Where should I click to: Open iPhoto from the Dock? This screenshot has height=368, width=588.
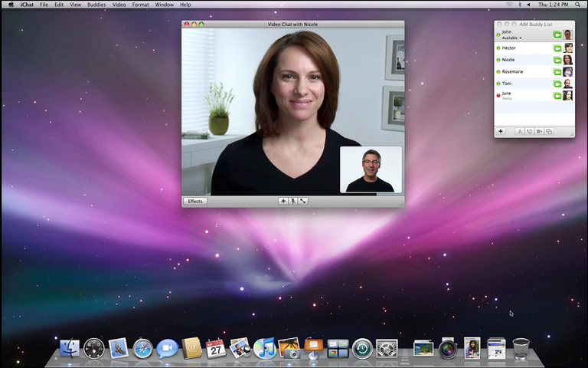[289, 348]
